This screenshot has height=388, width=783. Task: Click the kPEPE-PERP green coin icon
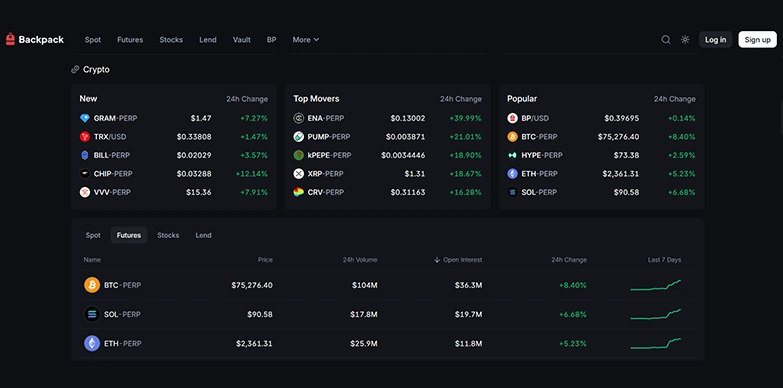299,155
